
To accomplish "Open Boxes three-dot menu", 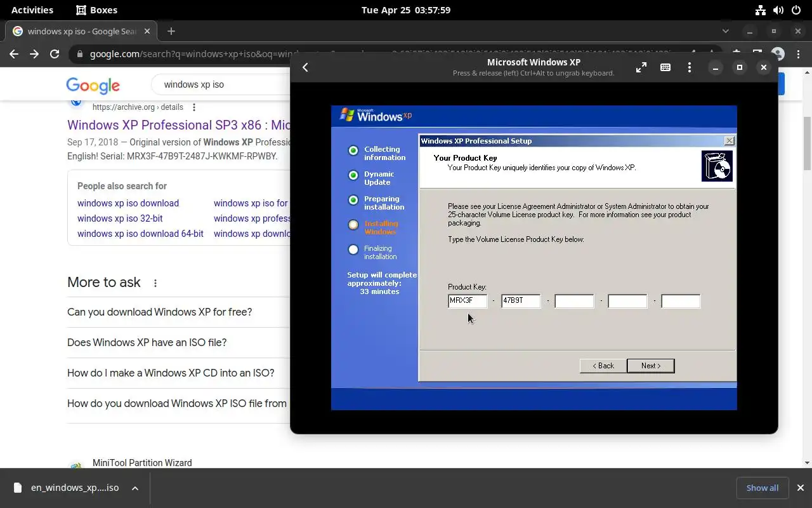I will coord(690,67).
